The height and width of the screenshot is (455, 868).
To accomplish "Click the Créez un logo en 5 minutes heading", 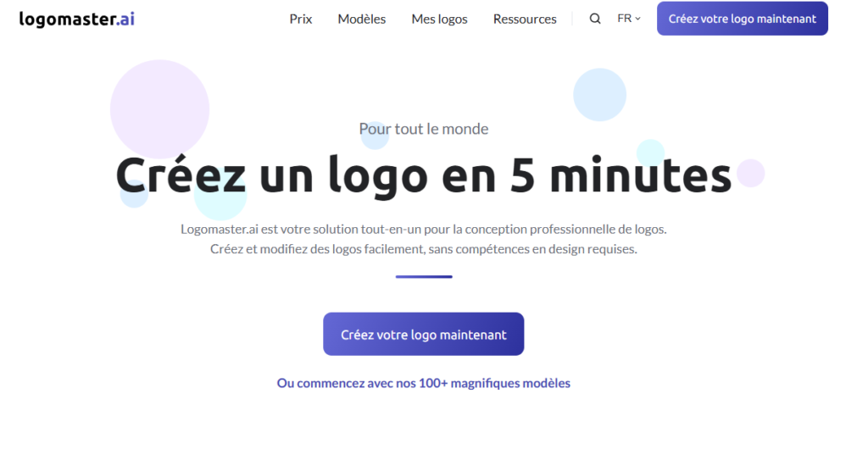I will click(x=424, y=175).
